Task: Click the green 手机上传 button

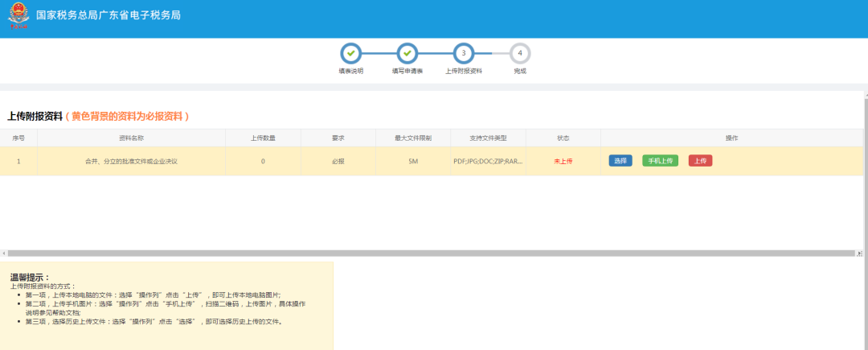Action: tap(660, 161)
